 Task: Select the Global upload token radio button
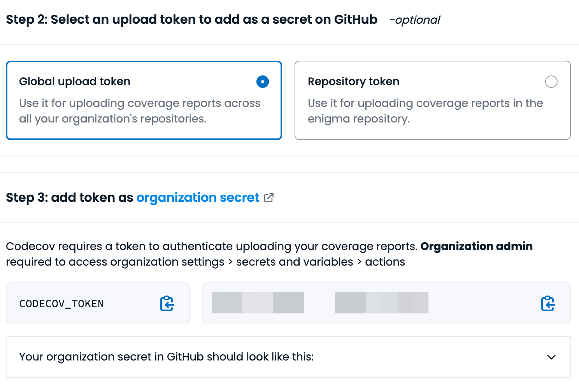(263, 82)
